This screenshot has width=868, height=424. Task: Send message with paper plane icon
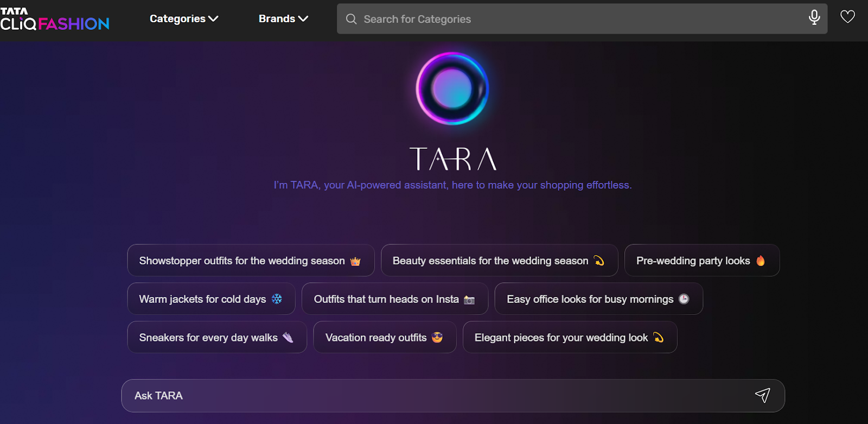(763, 395)
